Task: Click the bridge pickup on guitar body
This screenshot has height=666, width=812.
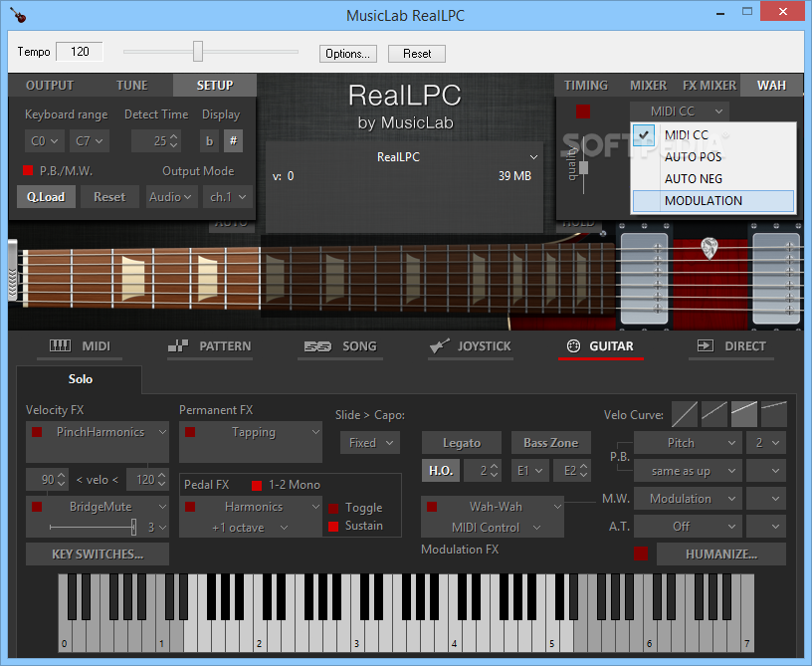Action: (x=776, y=278)
